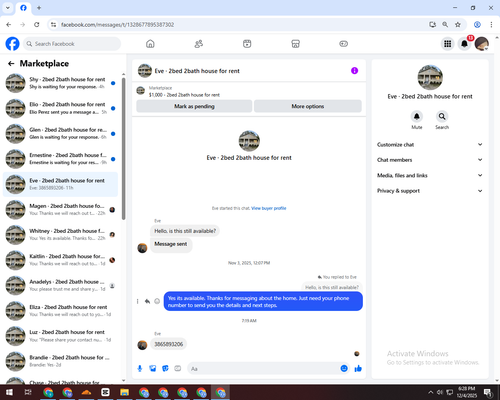Open the Friends icon in top navigation
This screenshot has width=500, height=400.
pyautogui.click(x=199, y=44)
